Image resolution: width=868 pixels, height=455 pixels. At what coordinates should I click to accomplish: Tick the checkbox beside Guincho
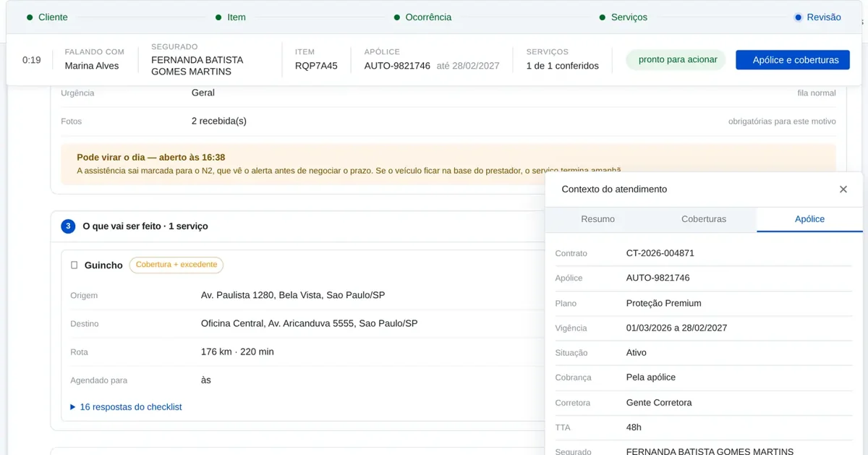[74, 265]
